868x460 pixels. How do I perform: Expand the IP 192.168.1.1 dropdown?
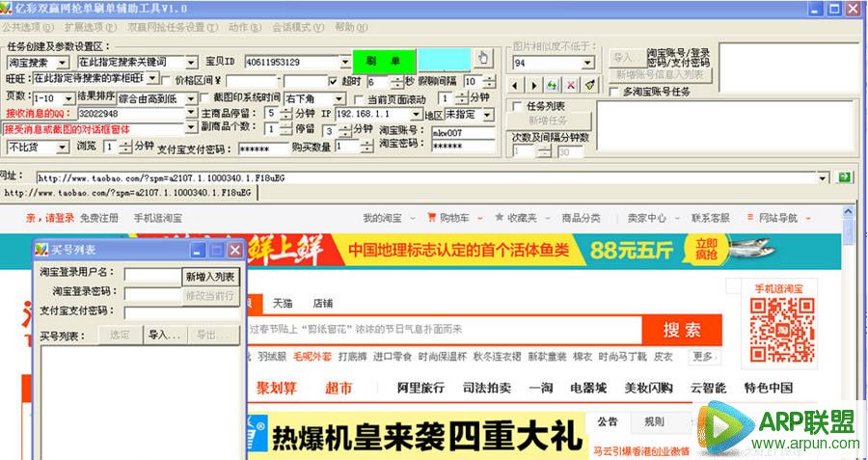click(x=417, y=114)
